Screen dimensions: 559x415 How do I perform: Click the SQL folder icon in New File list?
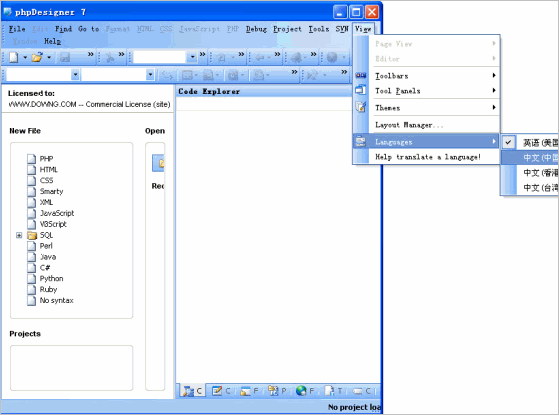tap(32, 235)
